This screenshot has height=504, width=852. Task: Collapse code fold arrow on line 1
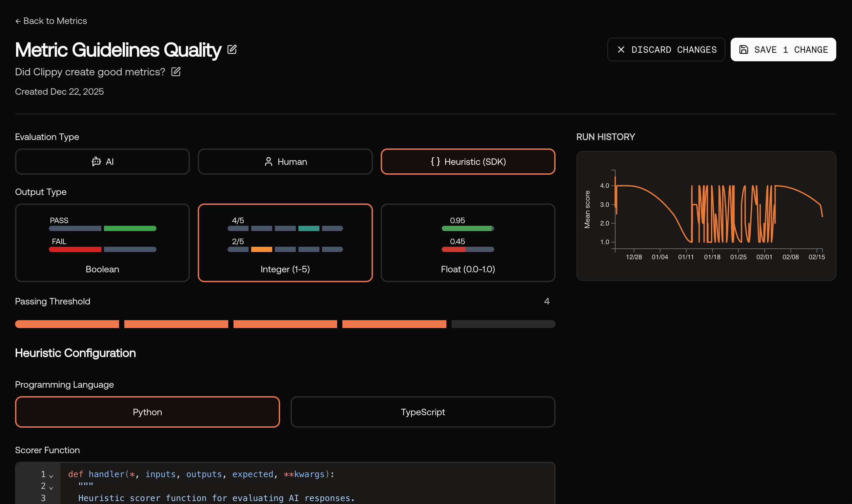pos(51,476)
